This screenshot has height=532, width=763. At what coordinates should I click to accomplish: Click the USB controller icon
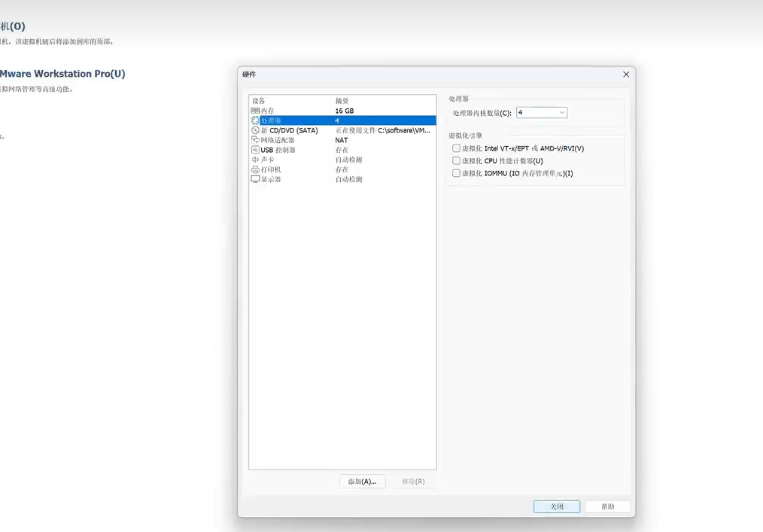(255, 150)
